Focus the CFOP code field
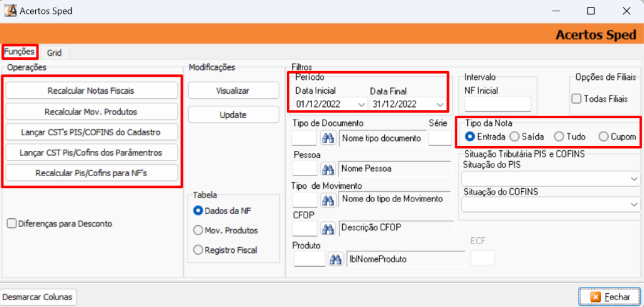The height and width of the screenshot is (307, 644). (304, 228)
